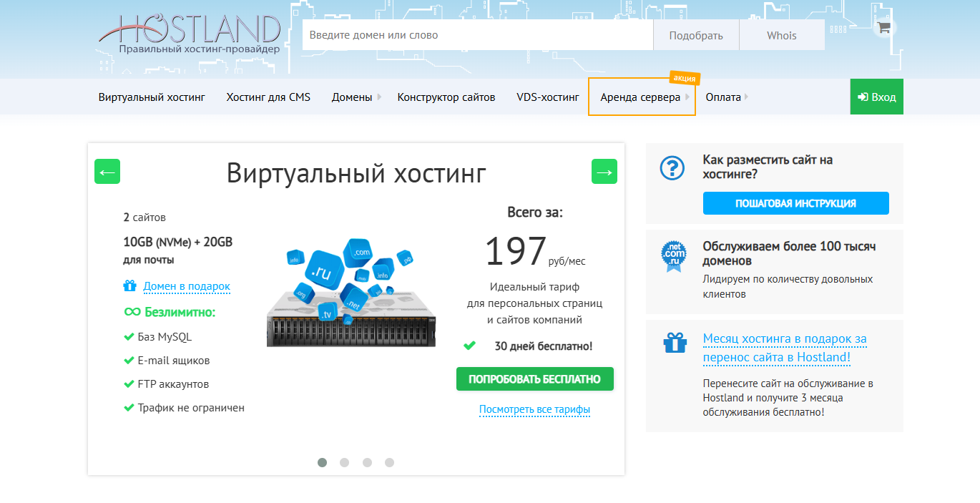Click 'Обслуживаем более 100 тысяч доменов' heading
The height and width of the screenshot is (503, 980).
click(789, 253)
